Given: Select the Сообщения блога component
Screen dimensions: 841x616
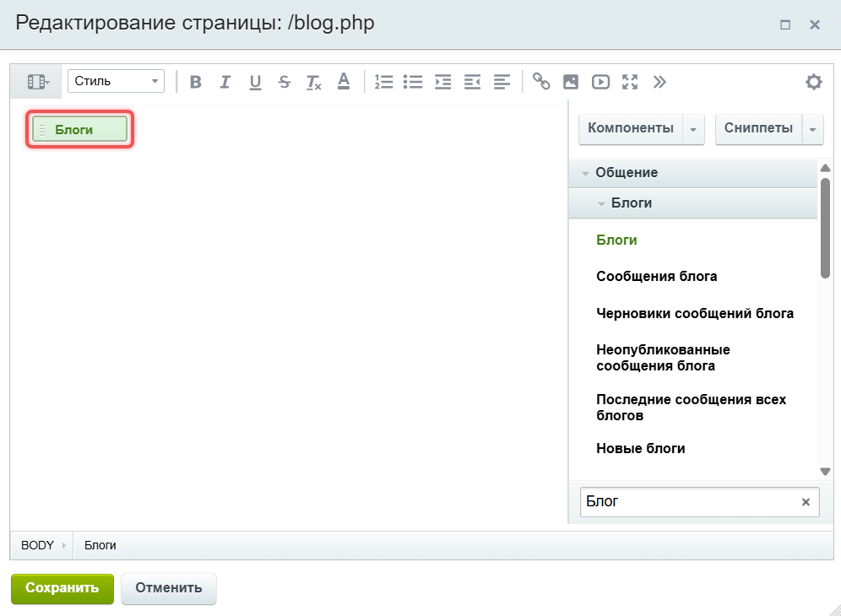Looking at the screenshot, I should pos(656,277).
